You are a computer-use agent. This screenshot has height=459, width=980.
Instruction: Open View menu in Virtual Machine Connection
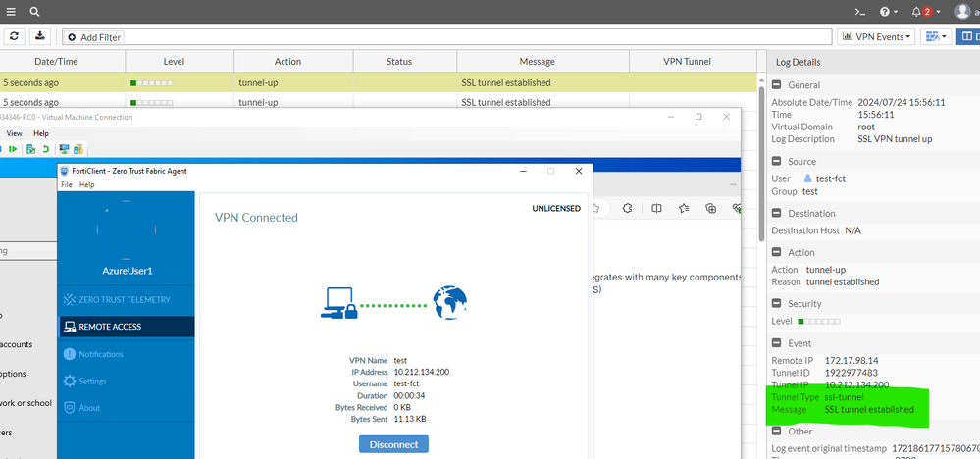pos(15,133)
